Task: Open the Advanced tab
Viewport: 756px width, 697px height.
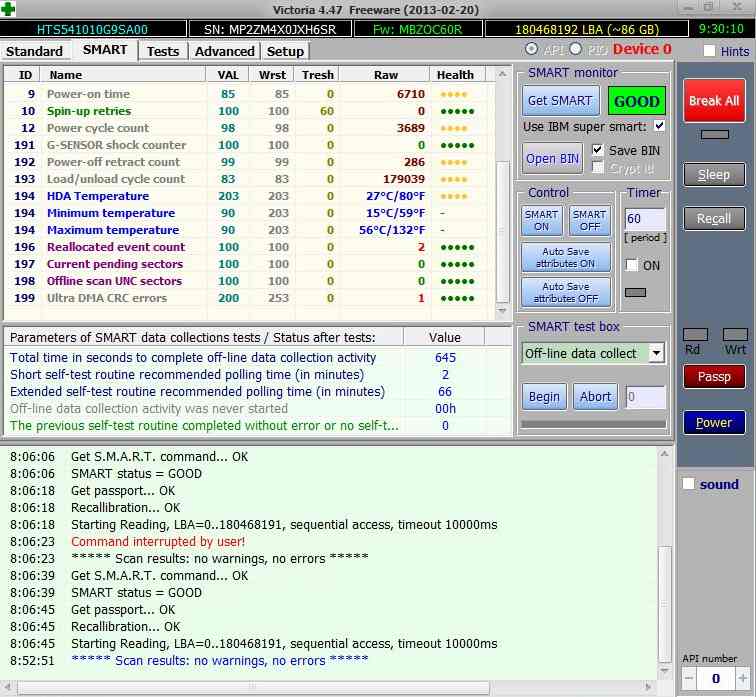Action: (x=224, y=51)
